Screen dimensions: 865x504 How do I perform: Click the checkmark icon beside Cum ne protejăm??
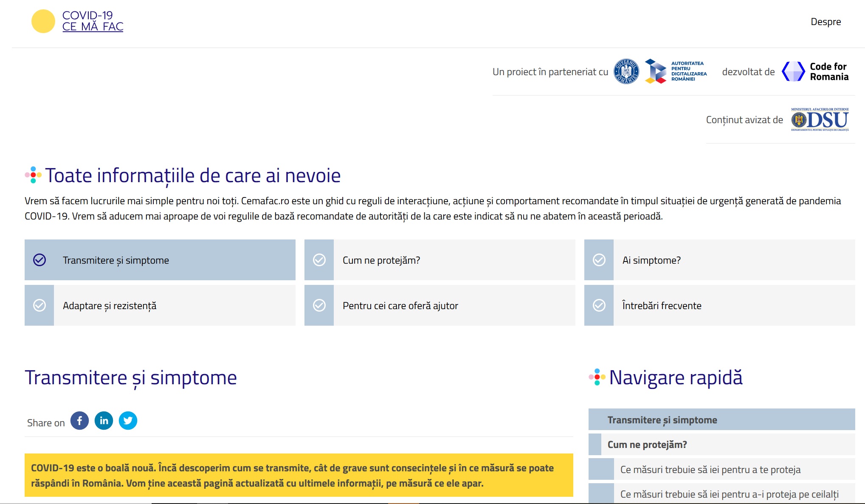coord(319,260)
